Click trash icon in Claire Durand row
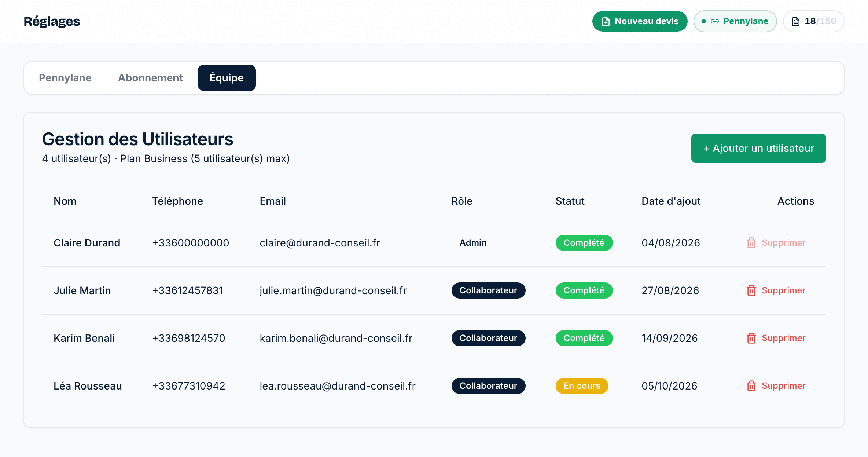Screen dimensions: 868x457 pos(751,243)
